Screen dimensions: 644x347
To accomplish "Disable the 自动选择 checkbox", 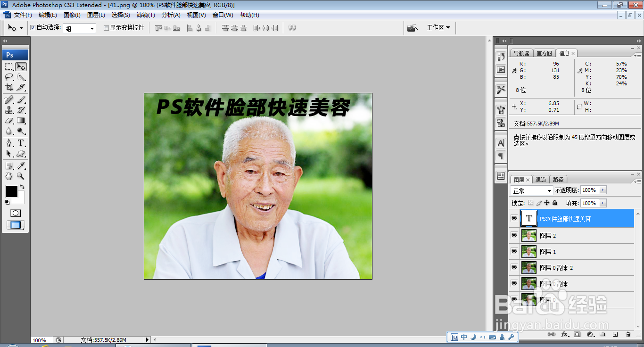I will point(32,28).
